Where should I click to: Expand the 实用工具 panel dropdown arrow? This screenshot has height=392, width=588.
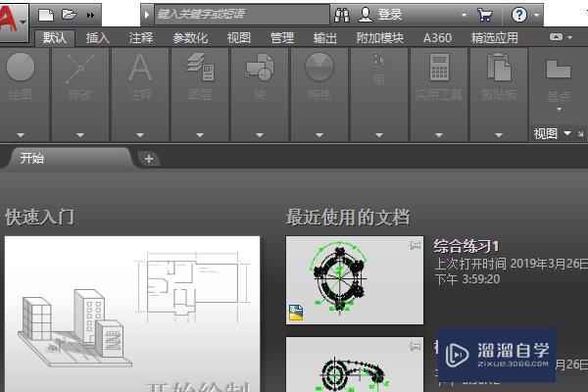(439, 134)
